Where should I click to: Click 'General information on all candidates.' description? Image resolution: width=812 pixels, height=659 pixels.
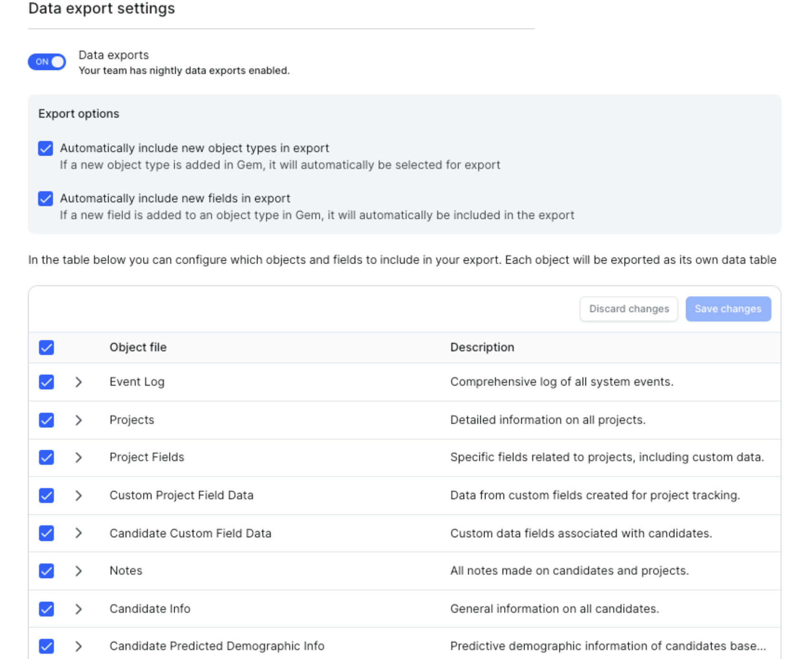[x=555, y=608]
